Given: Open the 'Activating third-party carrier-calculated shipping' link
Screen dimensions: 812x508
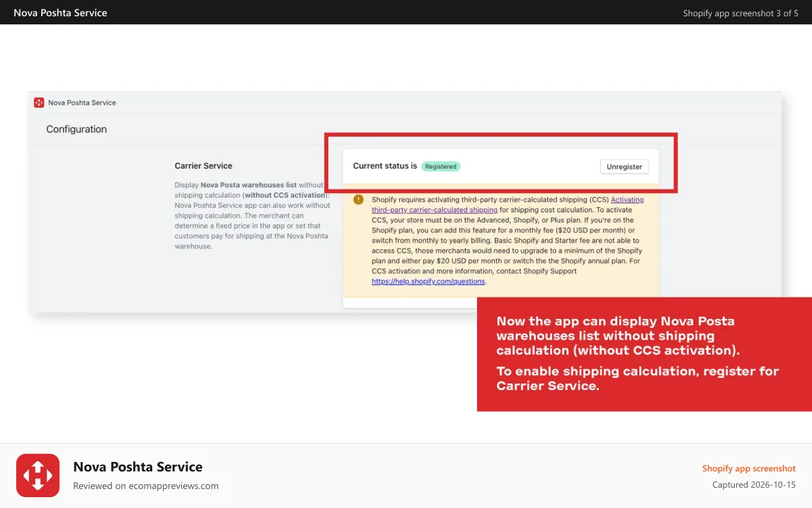Looking at the screenshot, I should click(507, 205).
